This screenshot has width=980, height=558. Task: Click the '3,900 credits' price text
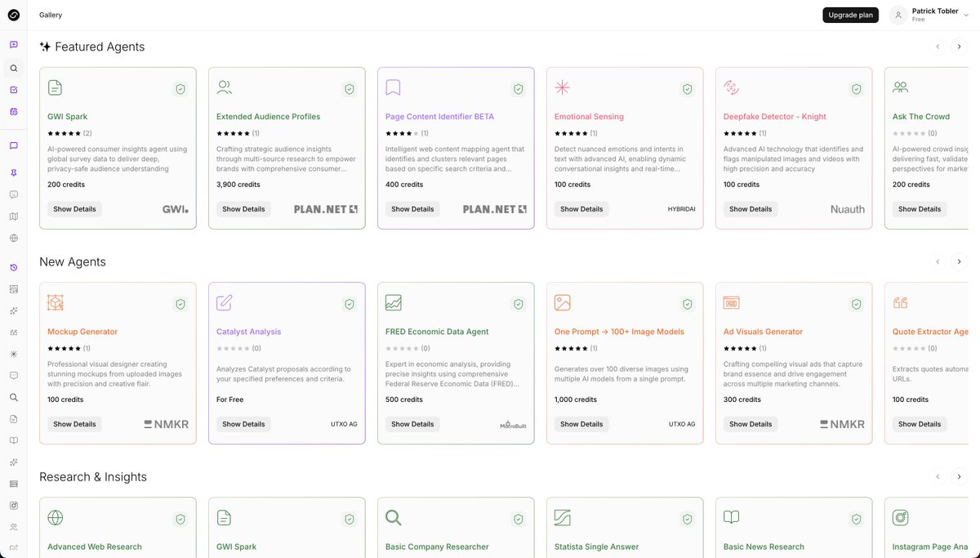238,185
